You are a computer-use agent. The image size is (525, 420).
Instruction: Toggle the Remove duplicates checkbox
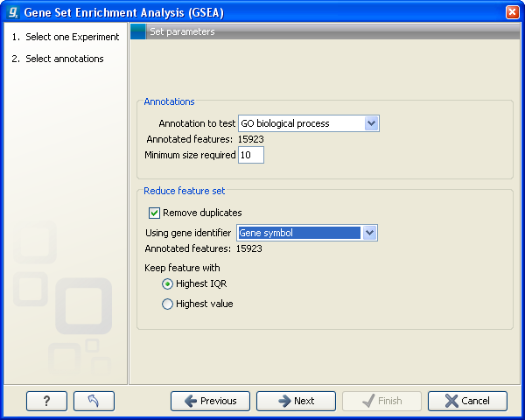coord(154,213)
